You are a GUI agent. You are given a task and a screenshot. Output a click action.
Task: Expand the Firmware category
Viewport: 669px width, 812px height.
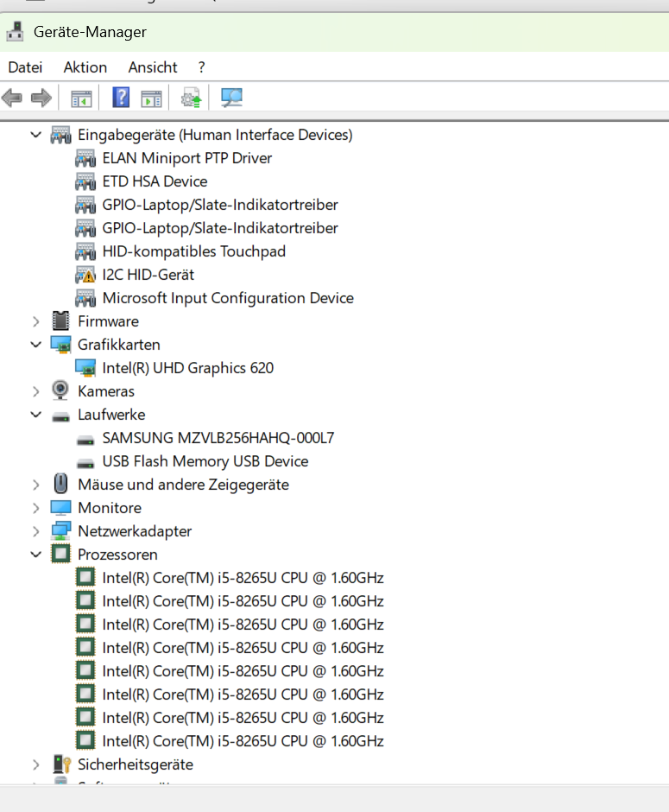click(x=35, y=321)
